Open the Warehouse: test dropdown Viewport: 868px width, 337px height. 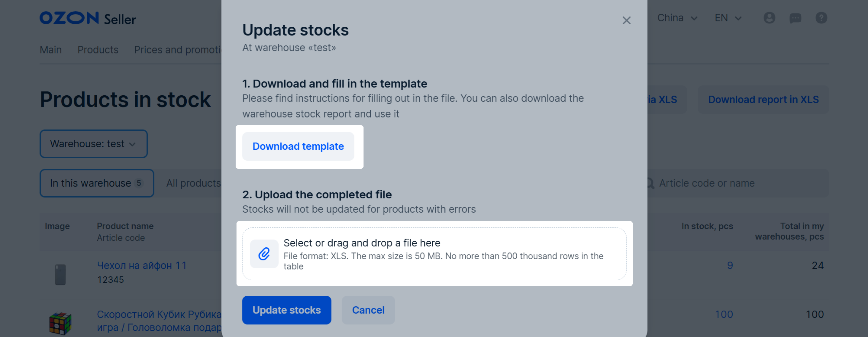click(94, 144)
